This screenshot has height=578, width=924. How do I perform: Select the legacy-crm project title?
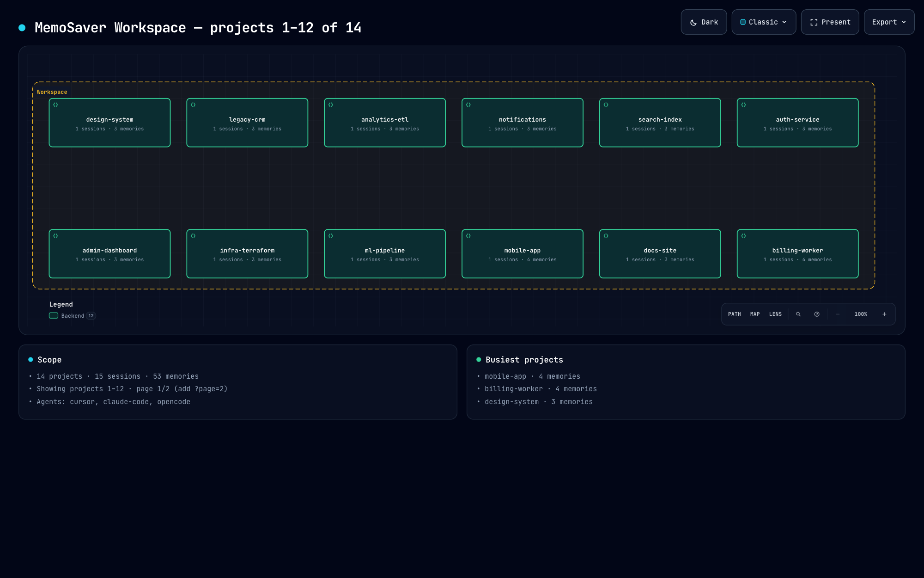coord(247,120)
